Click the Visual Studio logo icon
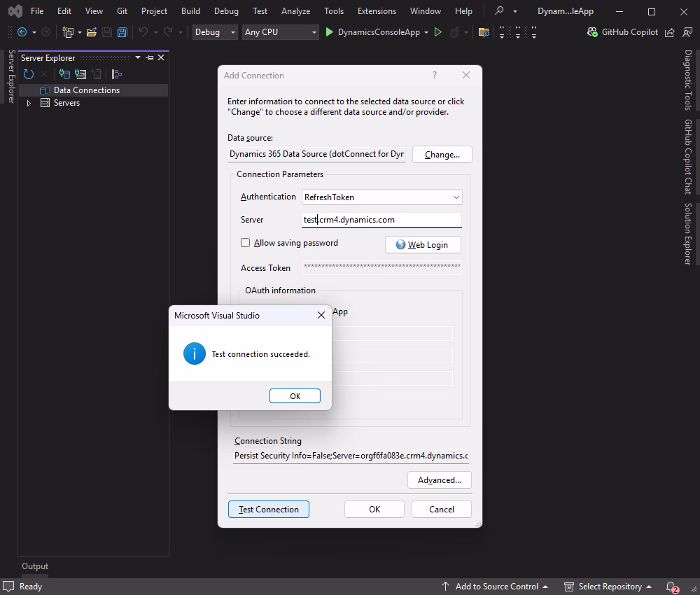The height and width of the screenshot is (595, 700). (15, 11)
